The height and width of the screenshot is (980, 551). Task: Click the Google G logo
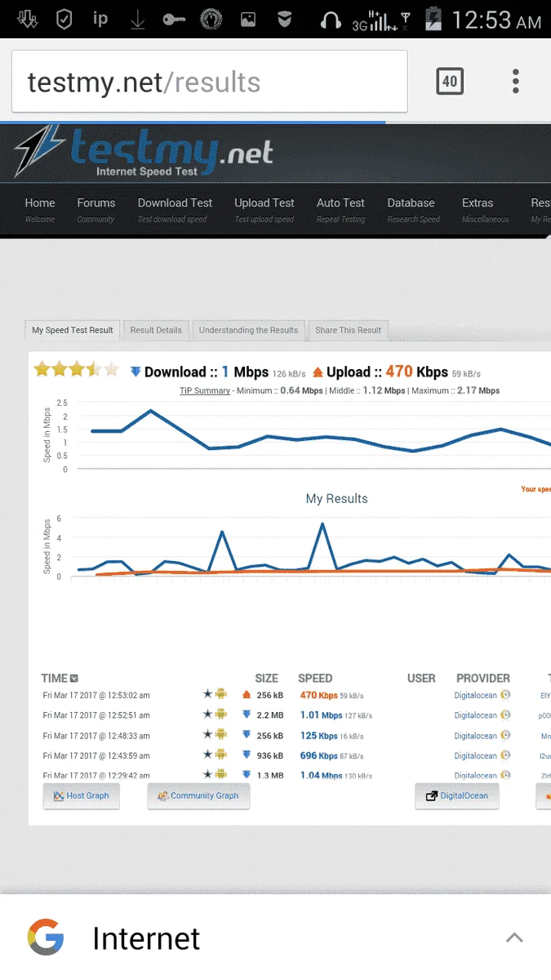pos(46,938)
